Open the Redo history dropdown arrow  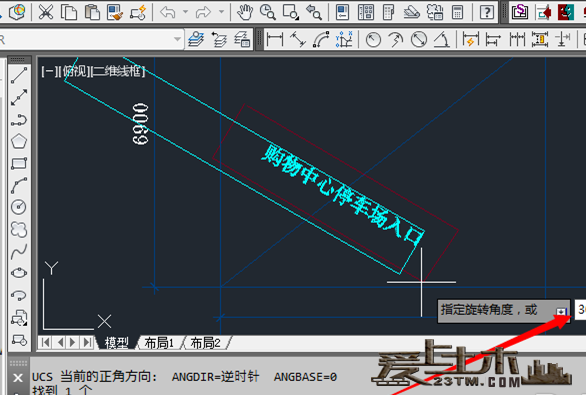coord(221,12)
